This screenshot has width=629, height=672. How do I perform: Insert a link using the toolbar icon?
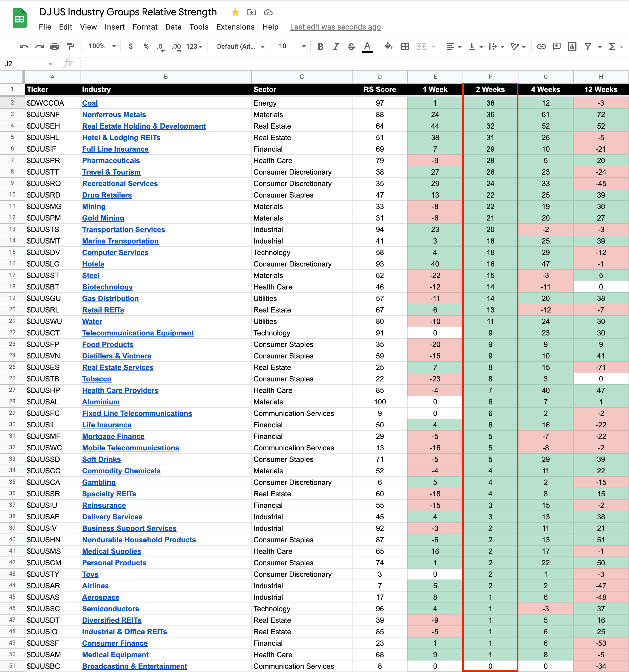tap(541, 47)
